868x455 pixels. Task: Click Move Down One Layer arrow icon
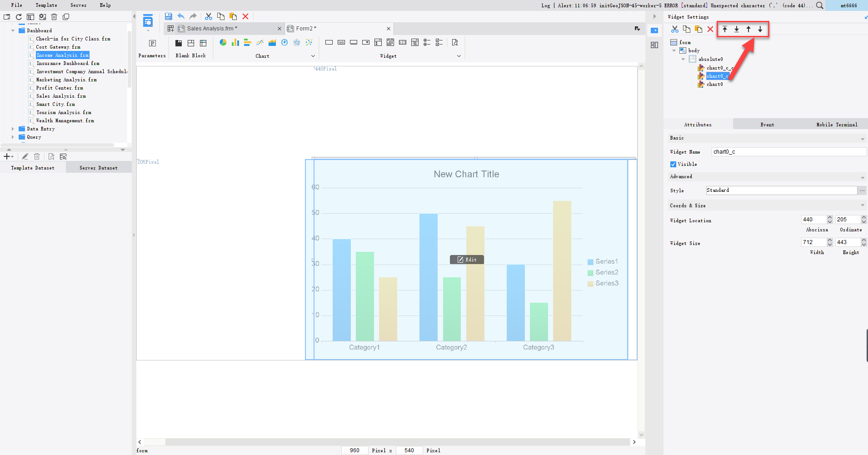760,29
